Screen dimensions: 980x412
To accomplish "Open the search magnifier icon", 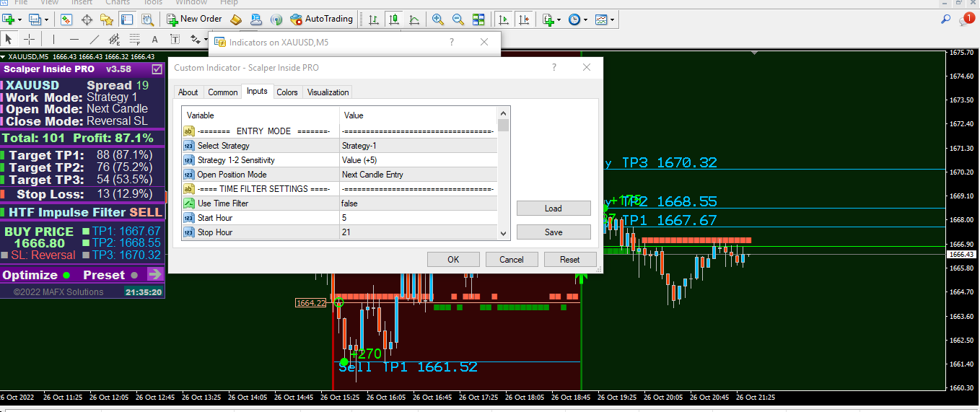I will point(946,19).
